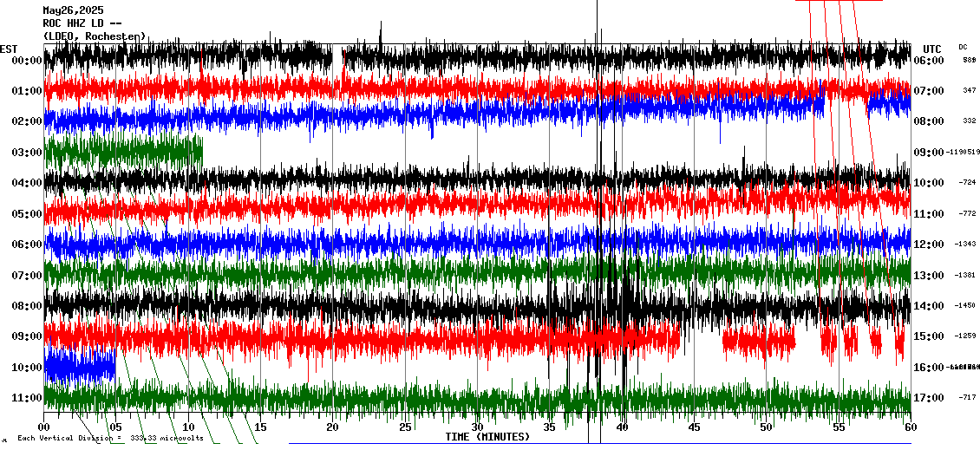Image resolution: width=980 pixels, height=450 pixels.
Task: Select the 13:00 UTC row label
Action: (x=929, y=276)
